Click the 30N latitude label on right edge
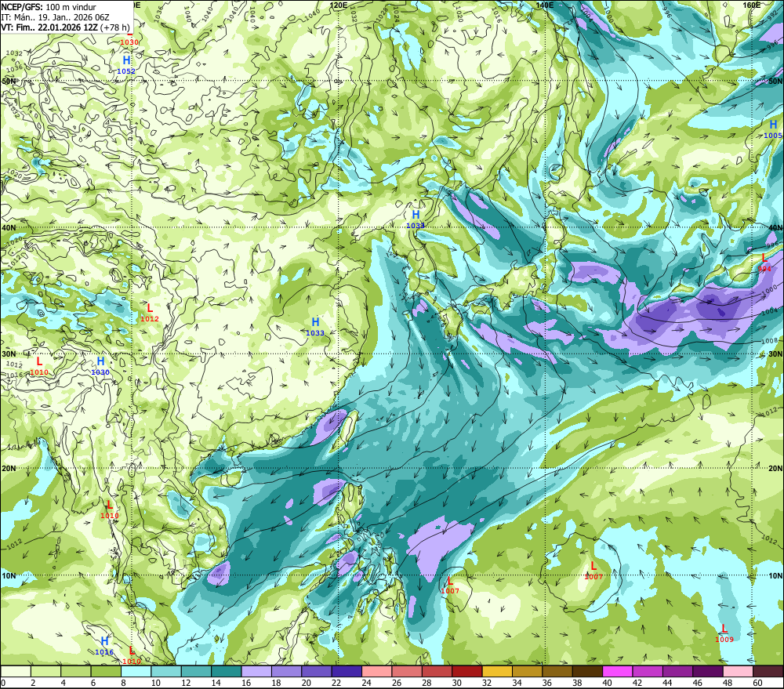 (x=775, y=354)
